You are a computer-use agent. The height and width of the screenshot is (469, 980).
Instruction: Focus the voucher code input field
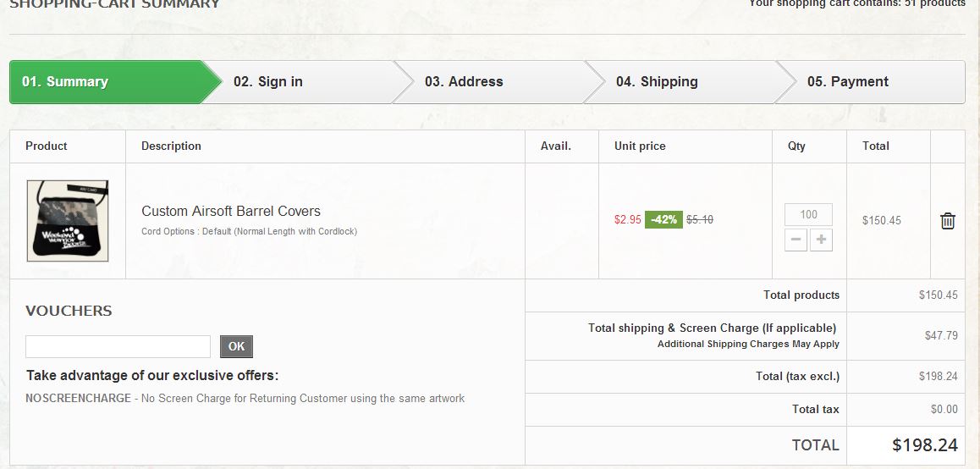tap(118, 346)
